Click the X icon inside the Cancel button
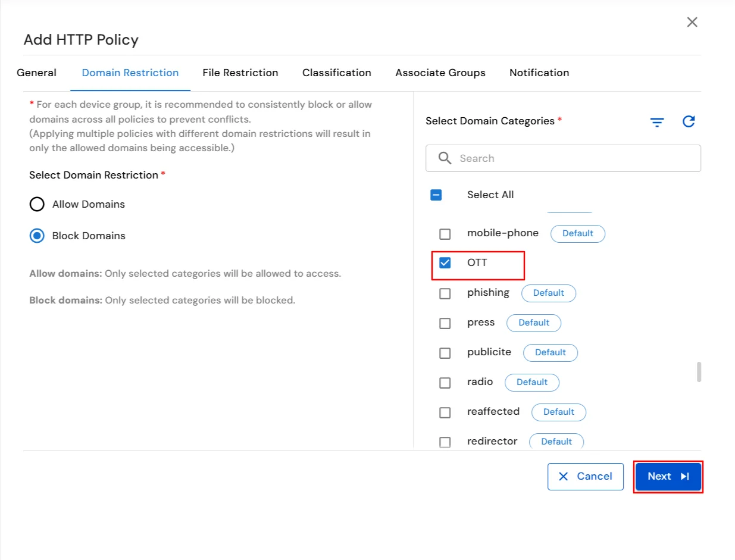The height and width of the screenshot is (560, 735). [x=563, y=476]
